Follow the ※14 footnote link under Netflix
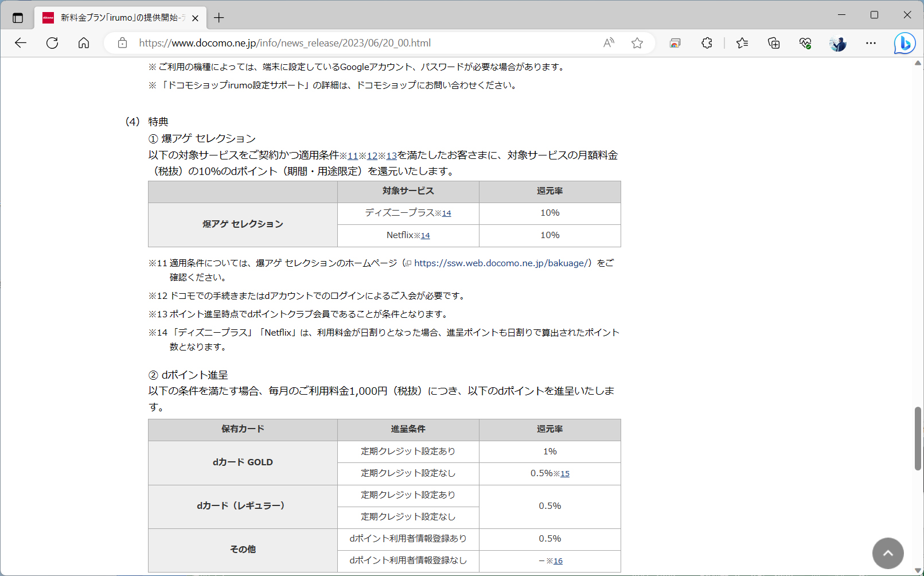The height and width of the screenshot is (576, 924). (425, 235)
